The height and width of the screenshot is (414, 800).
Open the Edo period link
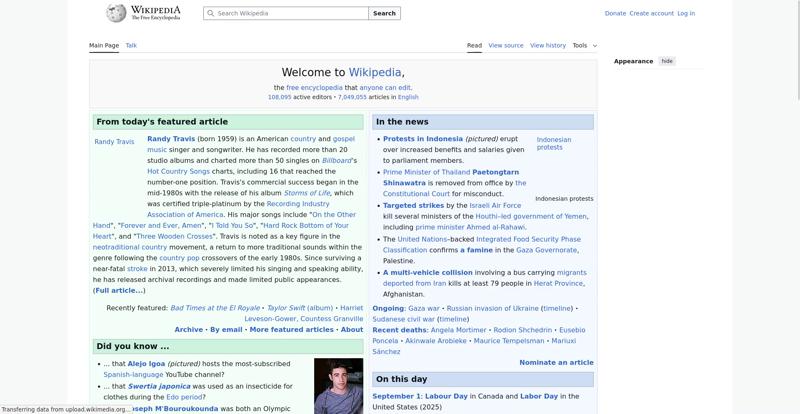click(x=184, y=397)
